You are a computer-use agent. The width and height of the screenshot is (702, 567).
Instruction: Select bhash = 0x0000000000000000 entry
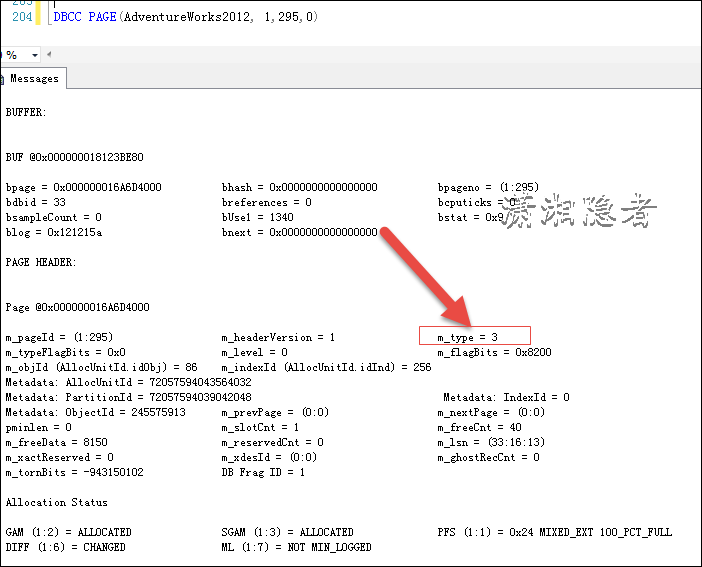pos(300,187)
